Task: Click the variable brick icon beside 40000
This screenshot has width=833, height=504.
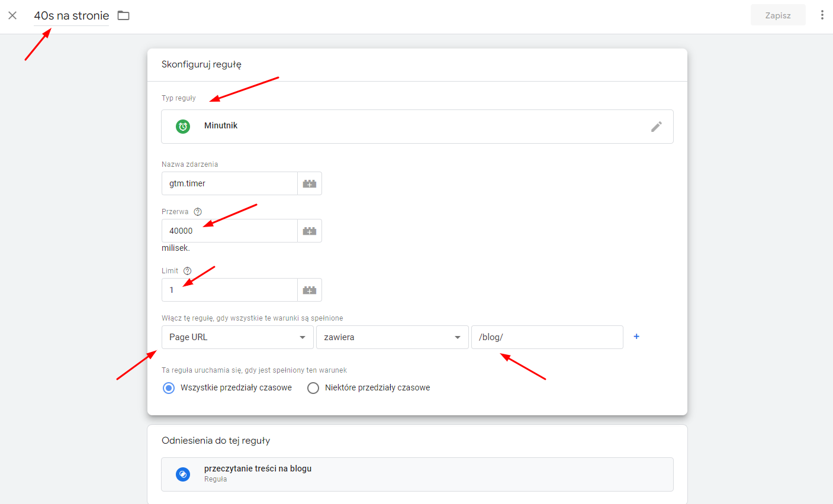Action: pyautogui.click(x=309, y=231)
